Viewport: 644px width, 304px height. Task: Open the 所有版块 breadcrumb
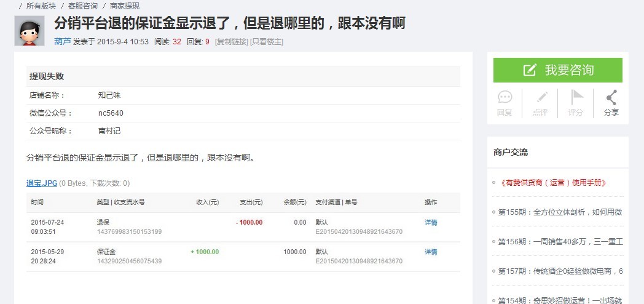41,6
